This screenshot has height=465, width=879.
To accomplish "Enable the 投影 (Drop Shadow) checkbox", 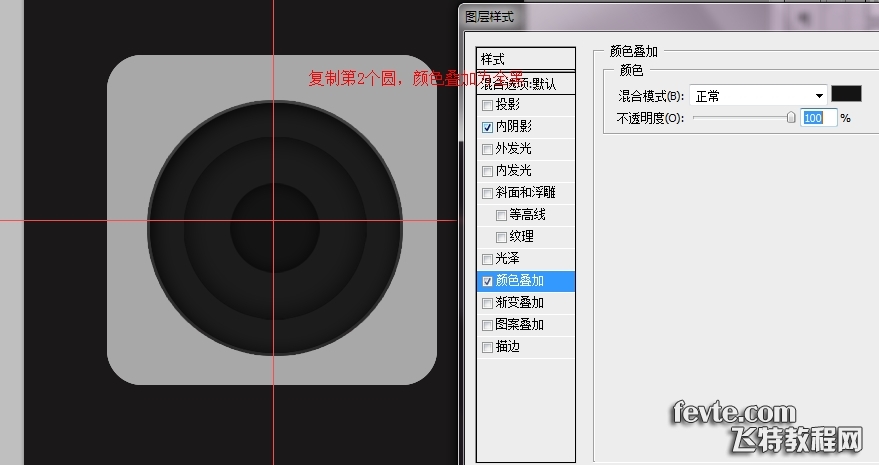I will (x=488, y=105).
